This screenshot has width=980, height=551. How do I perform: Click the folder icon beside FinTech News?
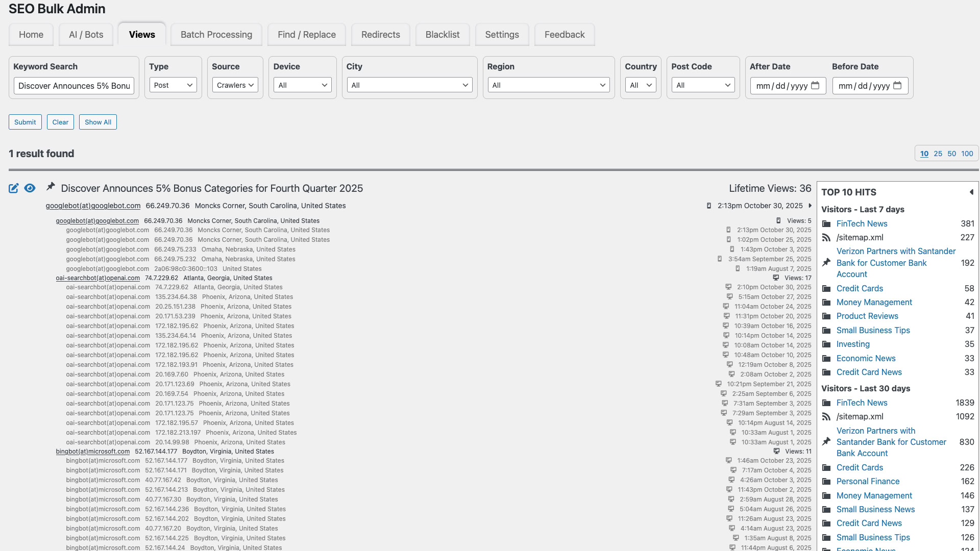click(827, 223)
